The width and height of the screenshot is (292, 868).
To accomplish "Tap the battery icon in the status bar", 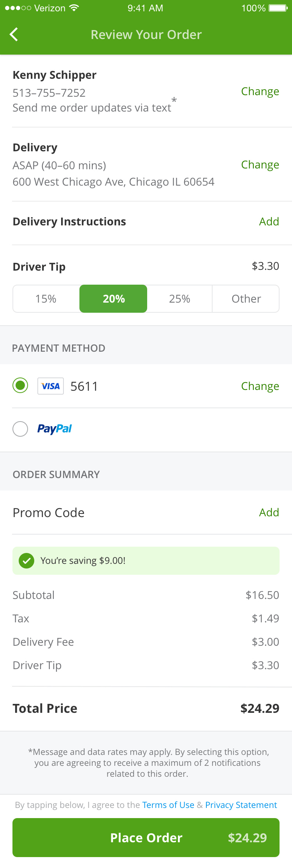I will [x=278, y=8].
